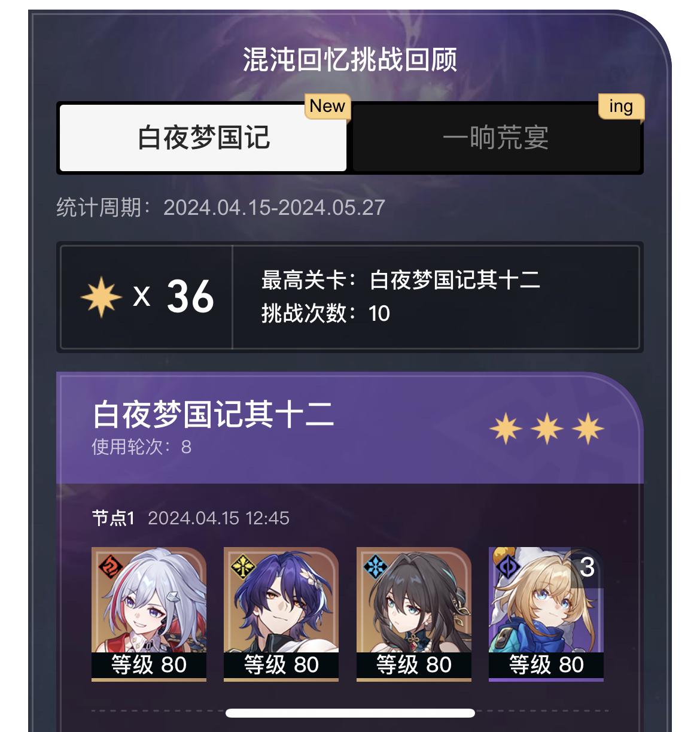Click the first of three stage stars
Image resolution: width=700 pixels, height=732 pixels.
click(506, 429)
